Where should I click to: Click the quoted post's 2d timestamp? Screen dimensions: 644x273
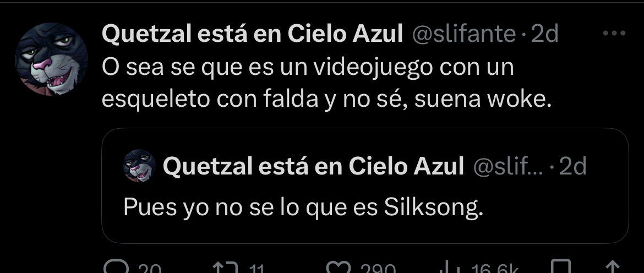click(573, 166)
